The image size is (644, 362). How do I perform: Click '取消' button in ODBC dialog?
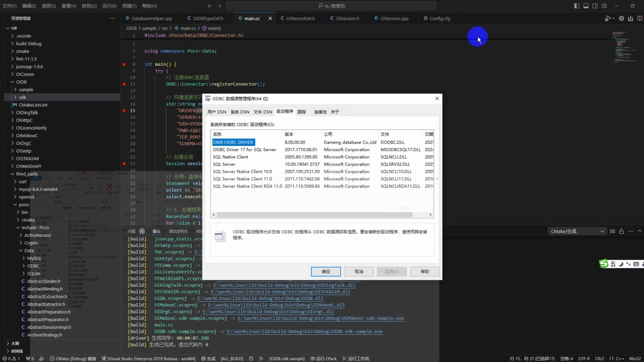[359, 271]
